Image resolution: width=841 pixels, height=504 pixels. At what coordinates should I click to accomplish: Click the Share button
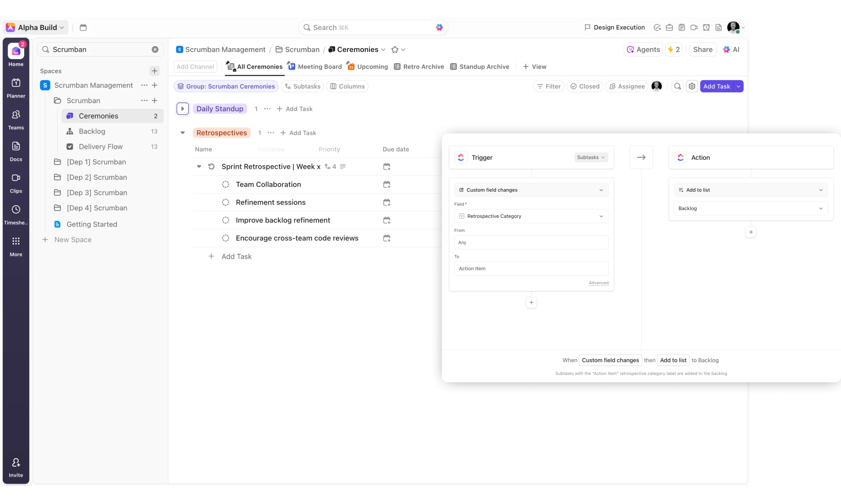(x=702, y=50)
